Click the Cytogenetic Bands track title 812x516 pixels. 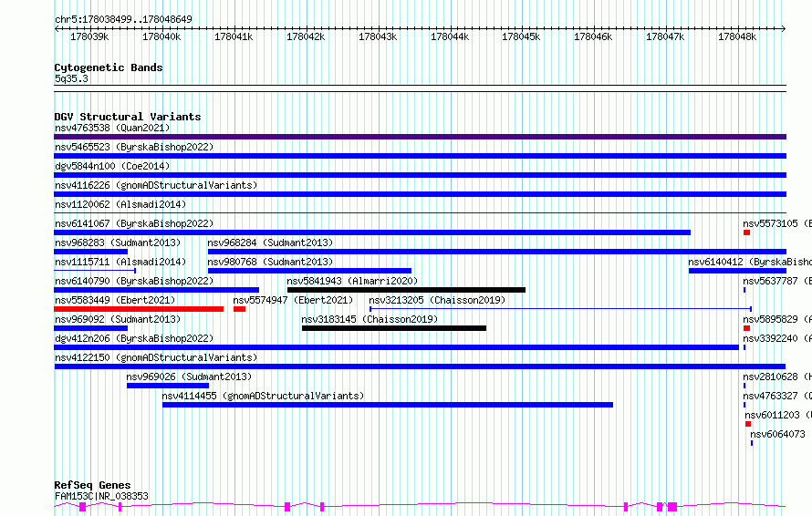109,67
